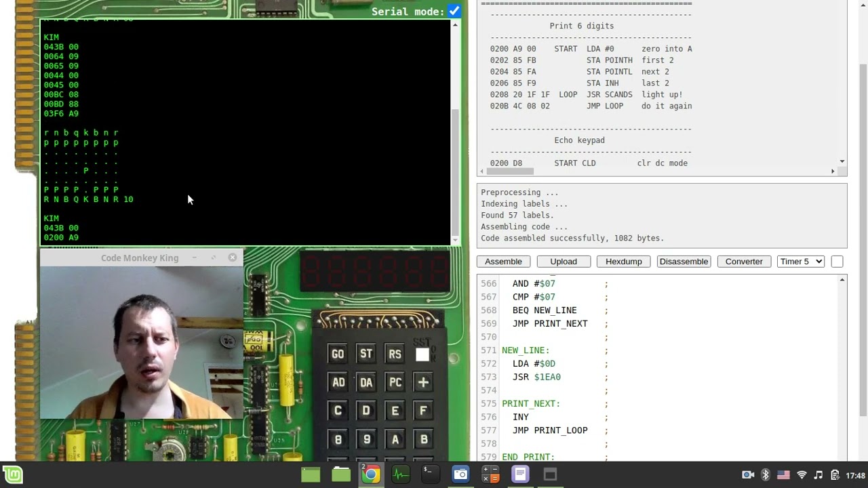Click the 'JMP PRINT_LOOP' code on line 577
This screenshot has height=488, width=868.
[x=550, y=430]
